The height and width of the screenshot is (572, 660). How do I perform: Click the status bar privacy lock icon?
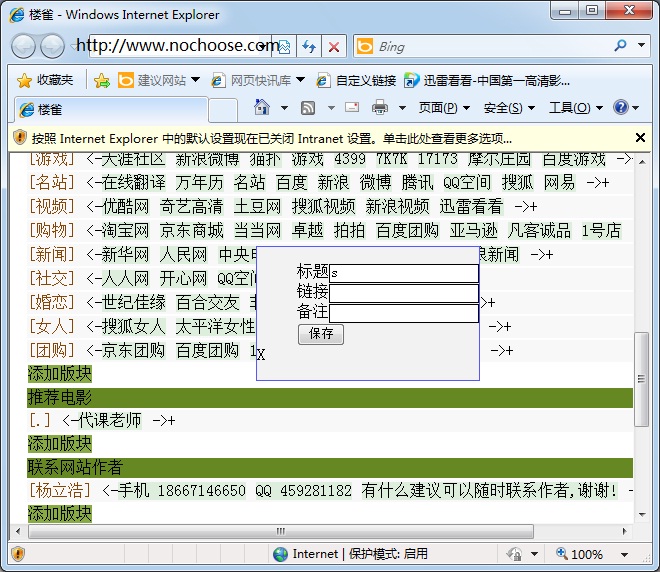514,554
